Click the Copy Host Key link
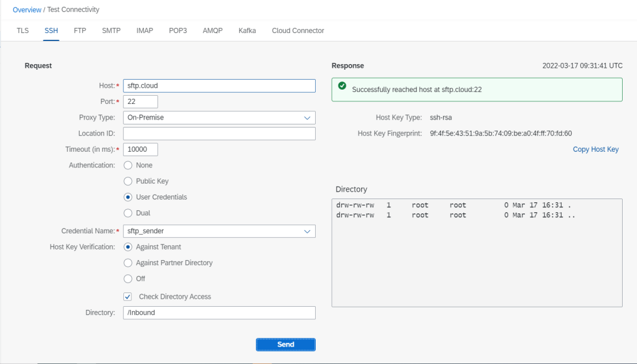The height and width of the screenshot is (364, 637). pyautogui.click(x=595, y=149)
